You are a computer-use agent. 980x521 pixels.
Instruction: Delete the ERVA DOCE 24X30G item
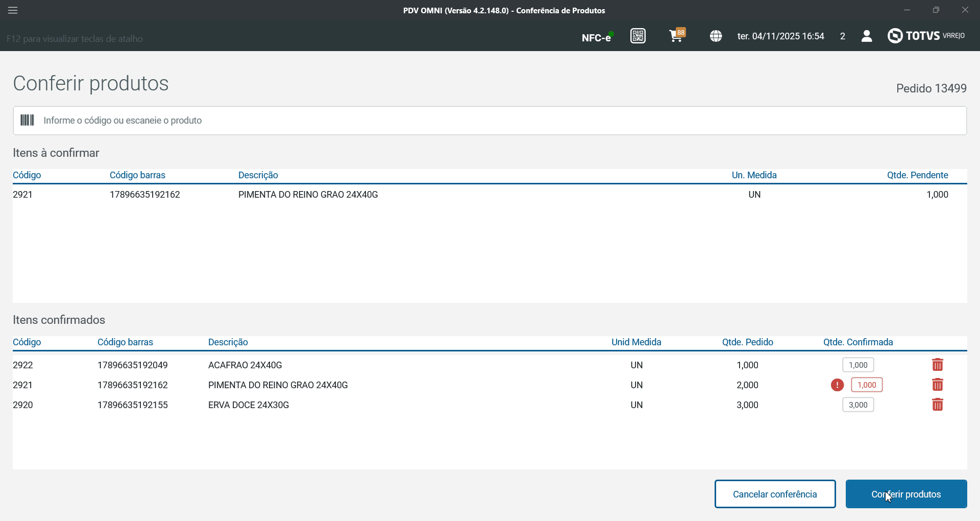938,405
